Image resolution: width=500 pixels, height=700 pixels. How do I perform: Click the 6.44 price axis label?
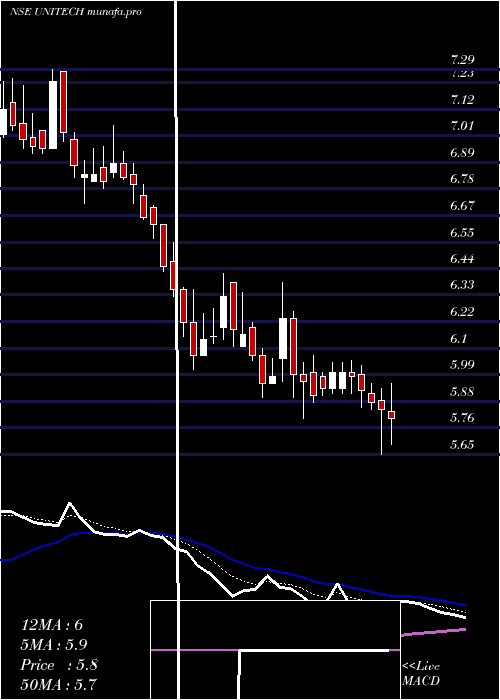[x=462, y=258]
